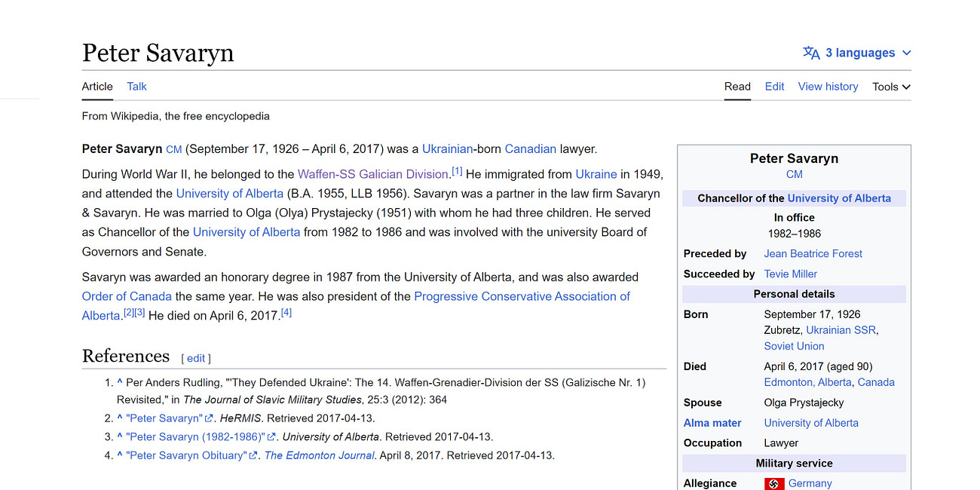Image resolution: width=980 pixels, height=490 pixels.
Task: Click the "Lawyer" occupation value
Action: (x=781, y=443)
